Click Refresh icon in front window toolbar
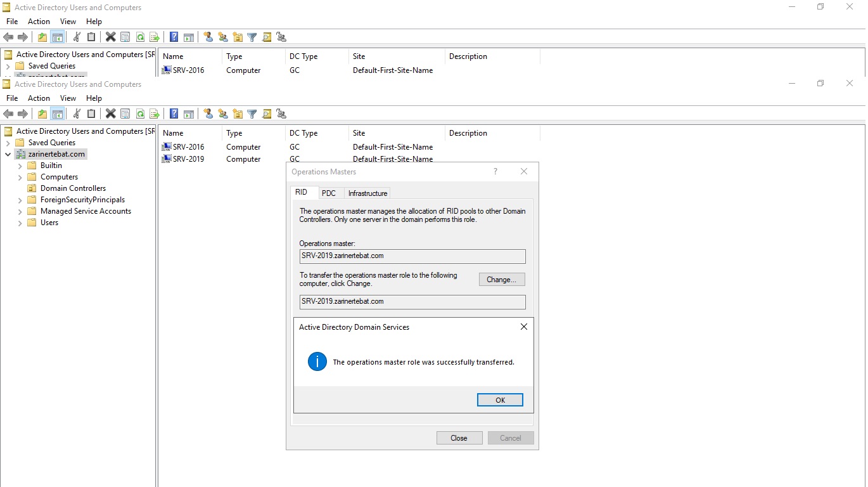868x487 pixels. point(139,114)
